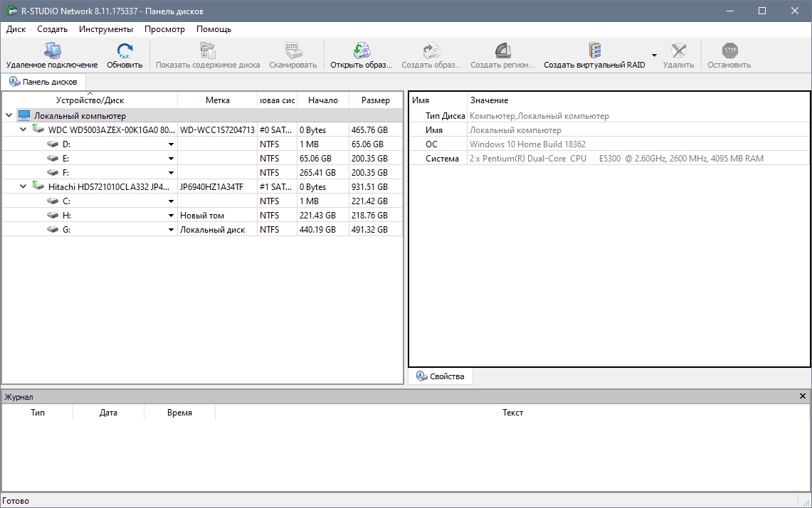This screenshot has height=508, width=812.
Task: Open the dropdown arrow on C: row
Action: (x=171, y=201)
